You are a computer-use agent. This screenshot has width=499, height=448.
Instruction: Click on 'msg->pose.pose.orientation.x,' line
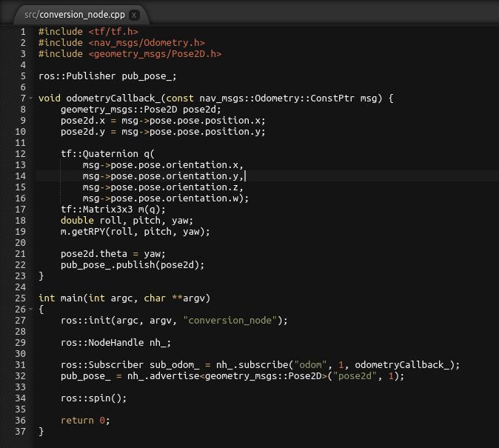163,165
